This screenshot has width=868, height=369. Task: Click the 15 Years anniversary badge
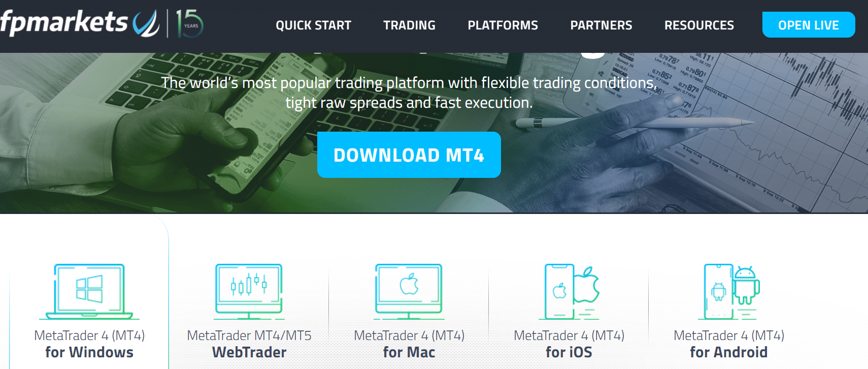189,23
